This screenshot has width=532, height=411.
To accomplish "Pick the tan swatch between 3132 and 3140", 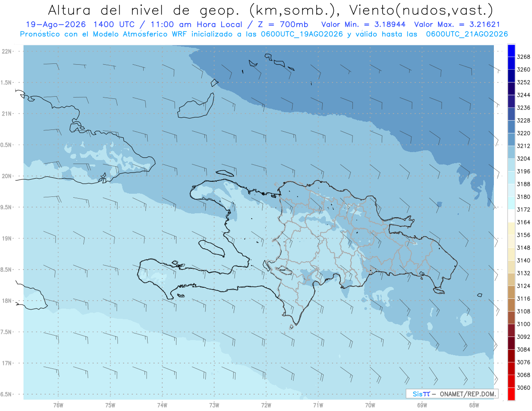I will click(511, 267).
